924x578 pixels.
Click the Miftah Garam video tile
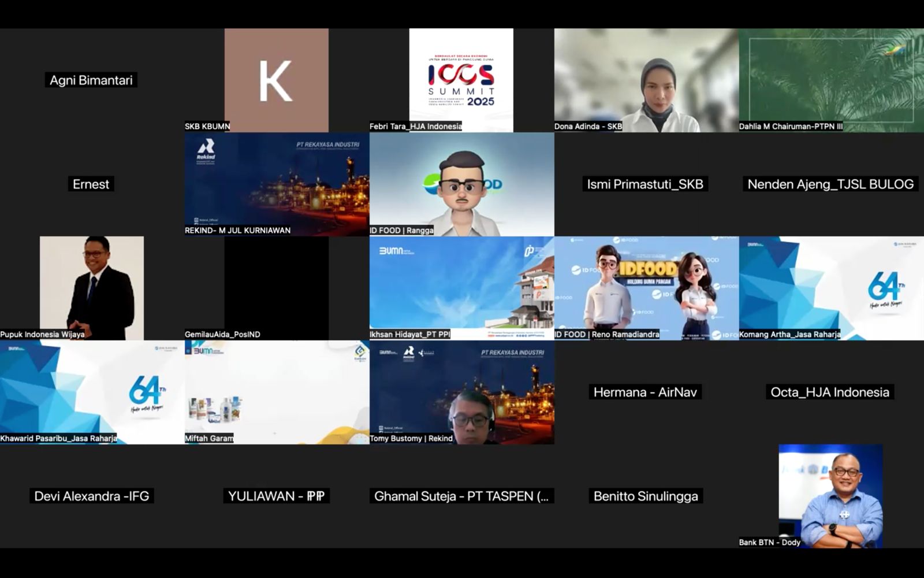277,391
